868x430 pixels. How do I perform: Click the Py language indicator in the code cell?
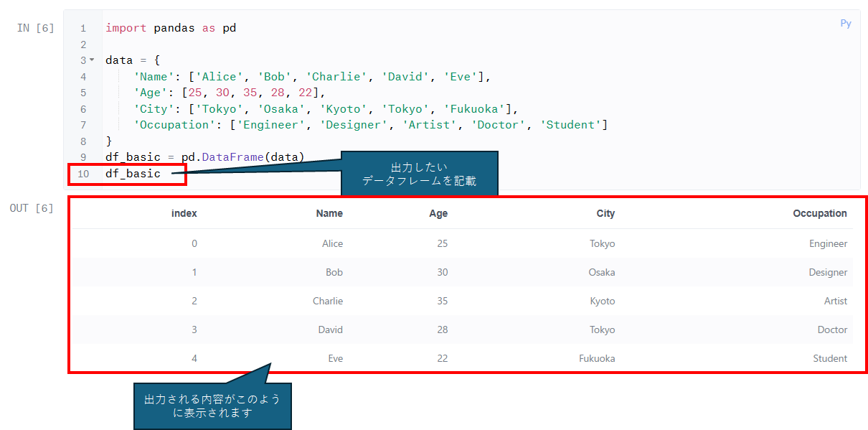pyautogui.click(x=846, y=24)
